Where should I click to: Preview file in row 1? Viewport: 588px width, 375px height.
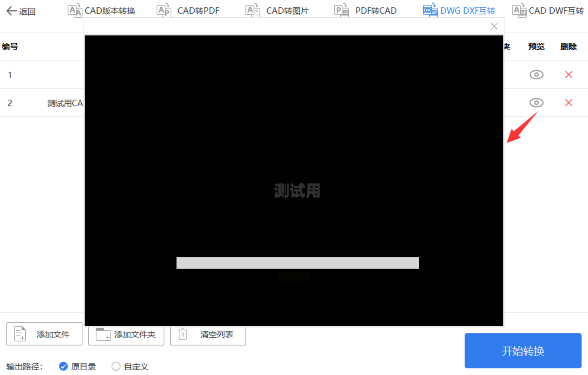tap(536, 75)
